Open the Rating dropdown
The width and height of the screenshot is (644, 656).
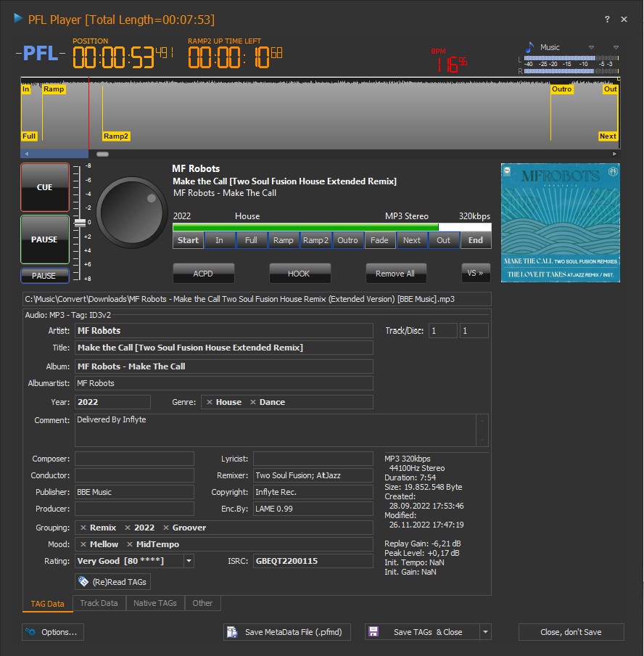click(x=189, y=561)
